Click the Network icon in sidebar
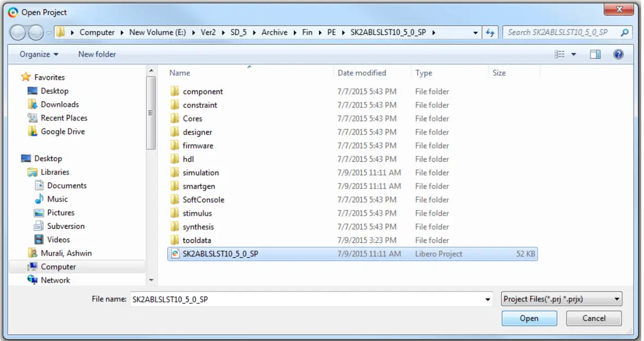Screen dimensions: 644x341 33,280
